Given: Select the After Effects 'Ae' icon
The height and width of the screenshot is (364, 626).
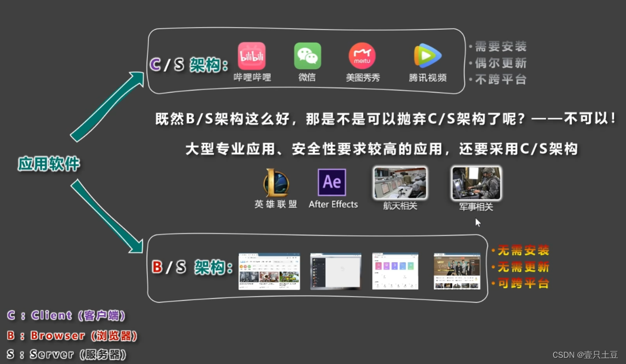Looking at the screenshot, I should coord(332,182).
